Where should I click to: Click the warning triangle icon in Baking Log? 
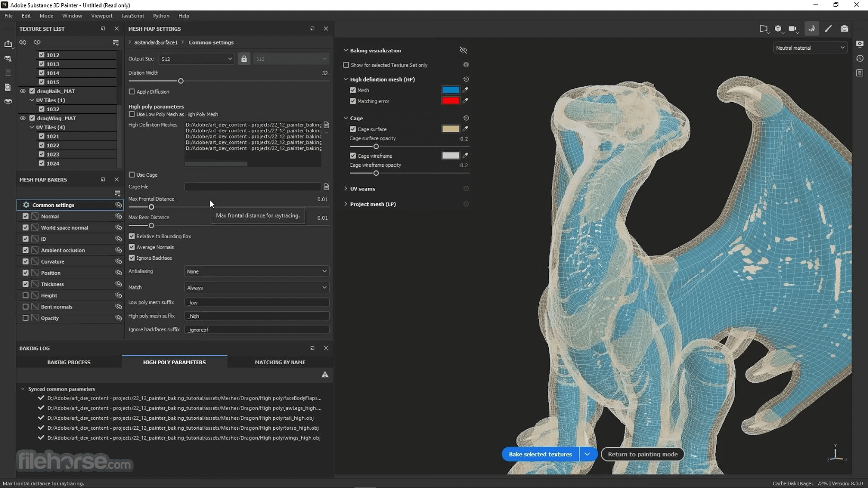325,375
